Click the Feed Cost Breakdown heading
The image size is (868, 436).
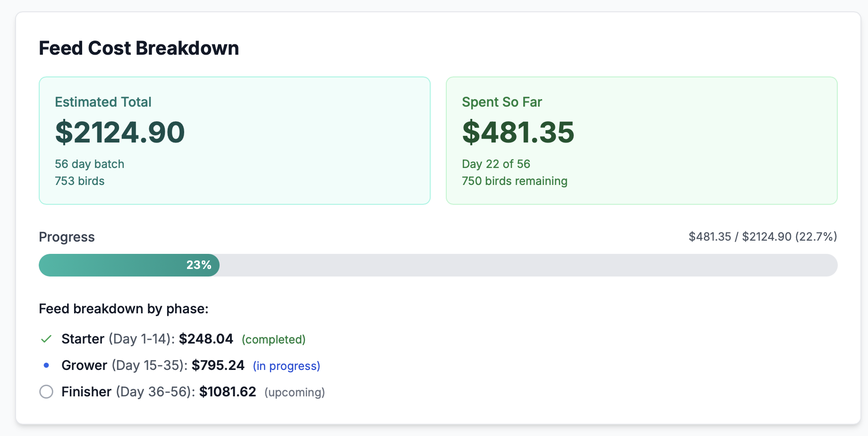[139, 48]
